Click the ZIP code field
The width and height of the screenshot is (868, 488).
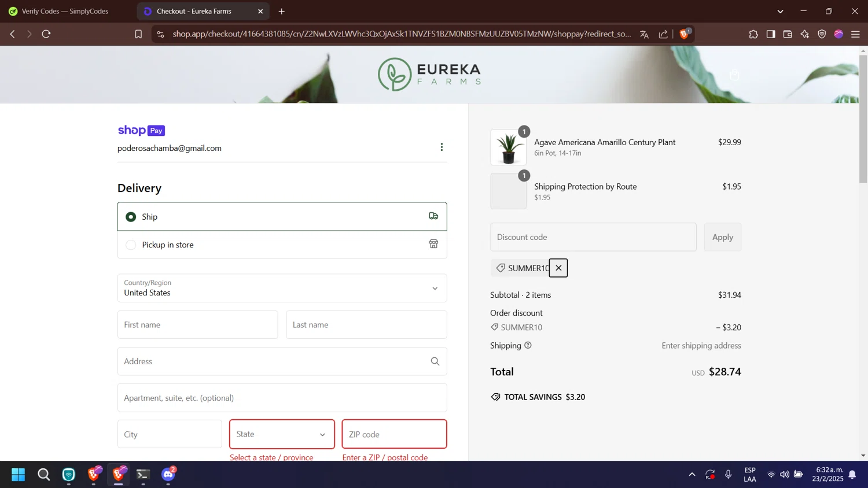tap(394, 434)
